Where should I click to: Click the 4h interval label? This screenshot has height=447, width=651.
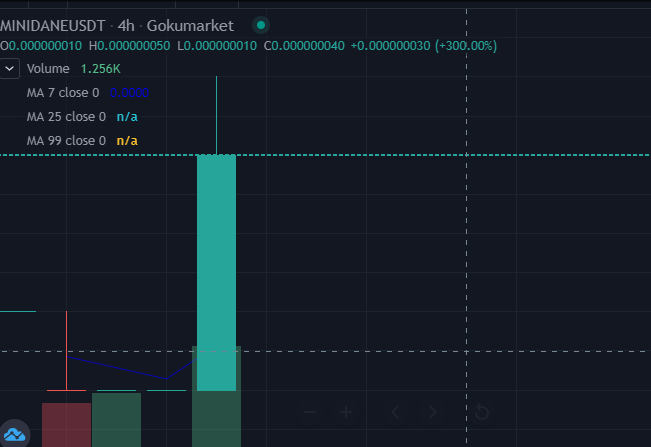(x=126, y=26)
